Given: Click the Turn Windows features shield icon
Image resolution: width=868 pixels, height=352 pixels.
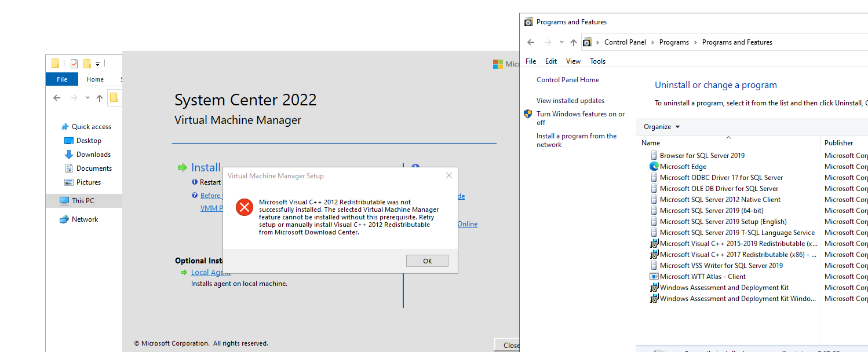Looking at the screenshot, I should pyautogui.click(x=527, y=114).
